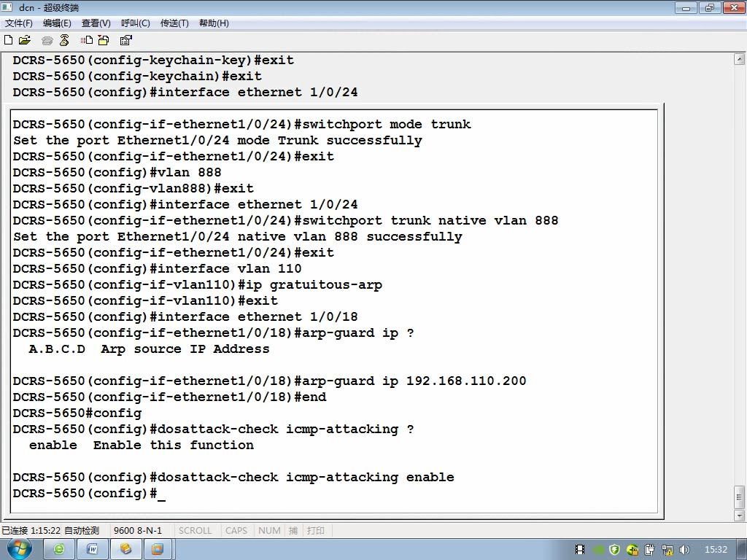Image resolution: width=747 pixels, height=560 pixels.
Task: Switch to the Word taskbar button
Action: click(x=93, y=549)
